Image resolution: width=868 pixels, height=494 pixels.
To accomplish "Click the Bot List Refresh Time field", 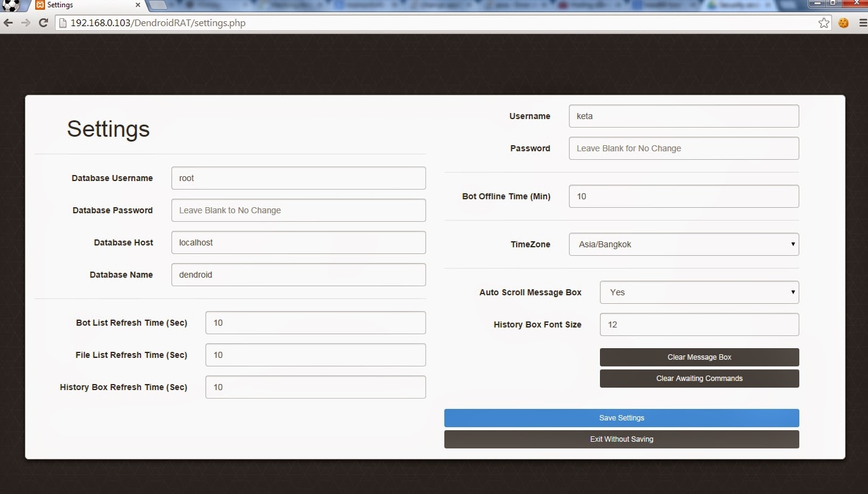I will [315, 323].
